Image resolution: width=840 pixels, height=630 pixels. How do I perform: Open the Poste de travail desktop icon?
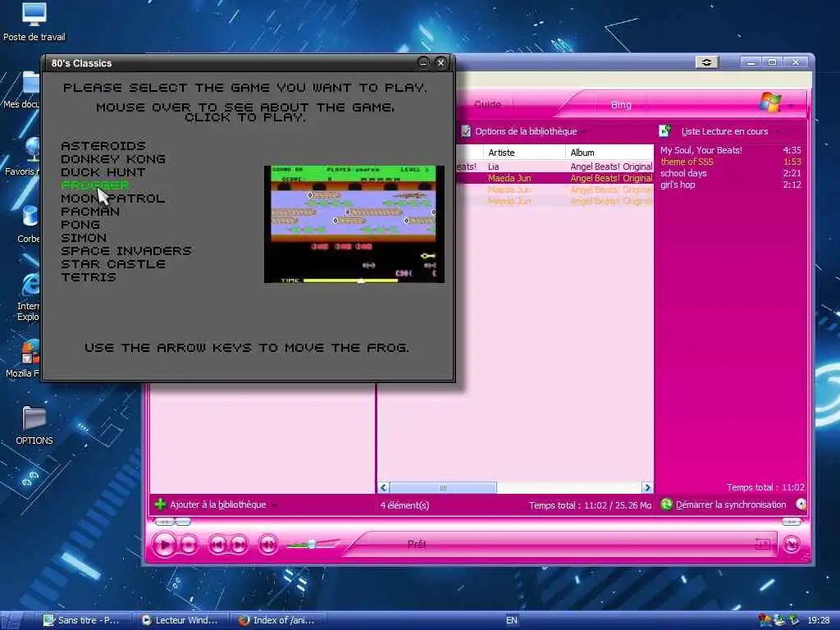[x=34, y=21]
